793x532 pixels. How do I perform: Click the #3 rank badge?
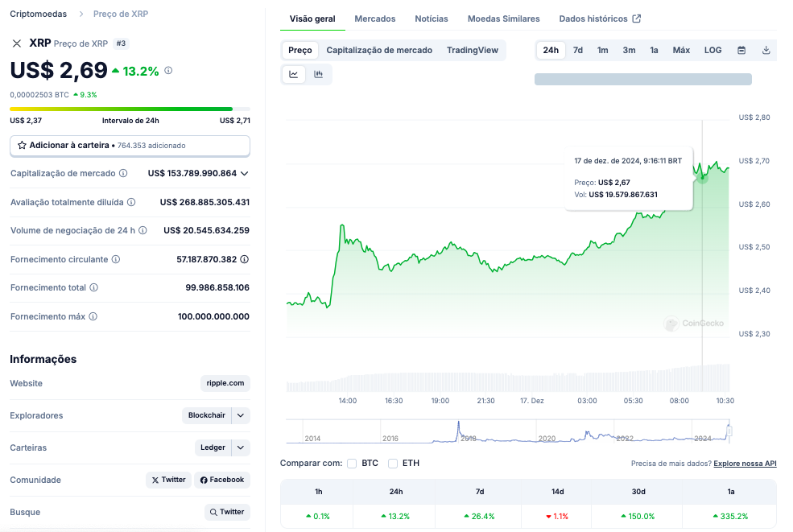click(121, 43)
